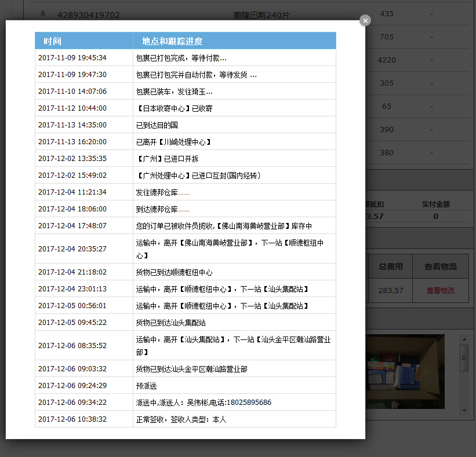The height and width of the screenshot is (457, 476).
Task: Select the row 货物已到达汕头金平区潮汕路营业部
Action: point(234,369)
